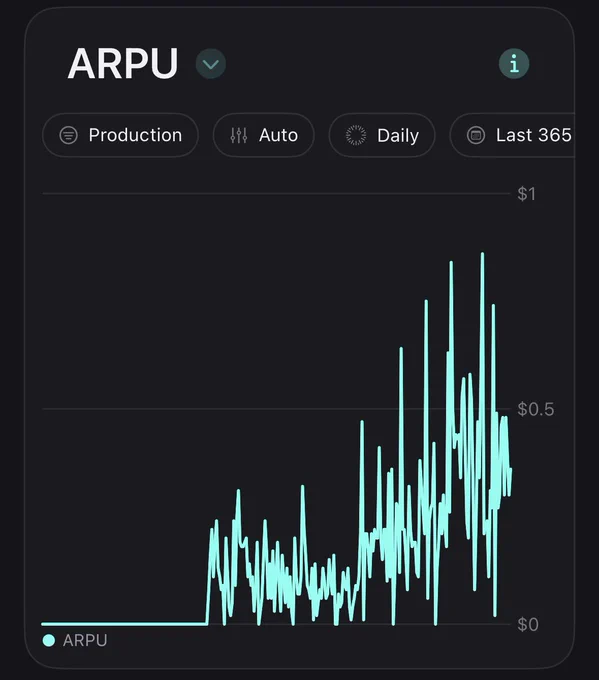Screen dimensions: 599x680
Task: Open the Last 365 date range pill
Action: click(512, 135)
